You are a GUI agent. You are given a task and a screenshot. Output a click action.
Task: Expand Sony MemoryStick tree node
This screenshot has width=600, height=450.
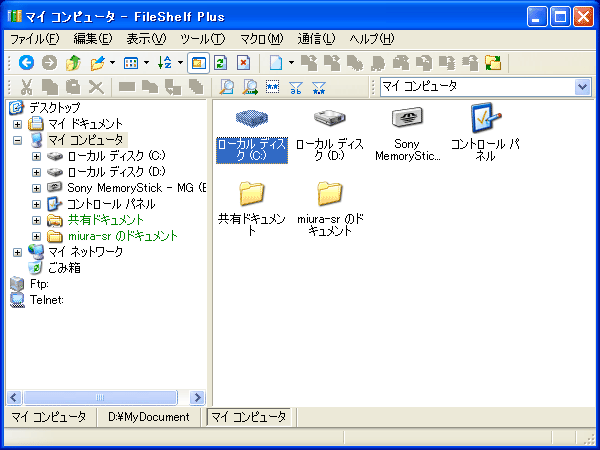[x=36, y=188]
